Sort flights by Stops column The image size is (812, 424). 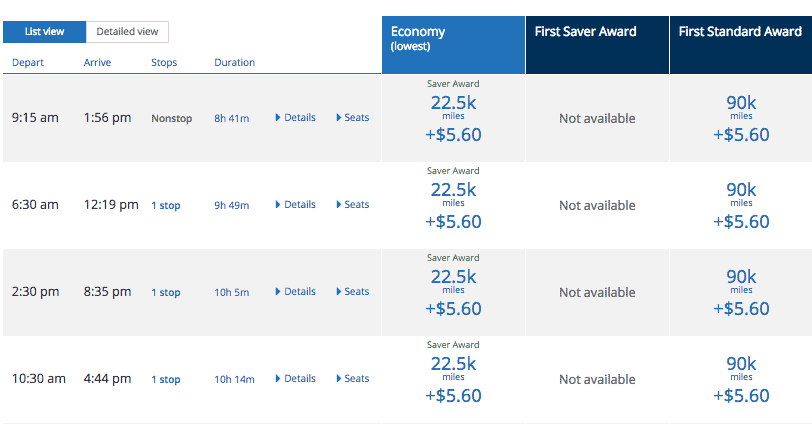[164, 63]
